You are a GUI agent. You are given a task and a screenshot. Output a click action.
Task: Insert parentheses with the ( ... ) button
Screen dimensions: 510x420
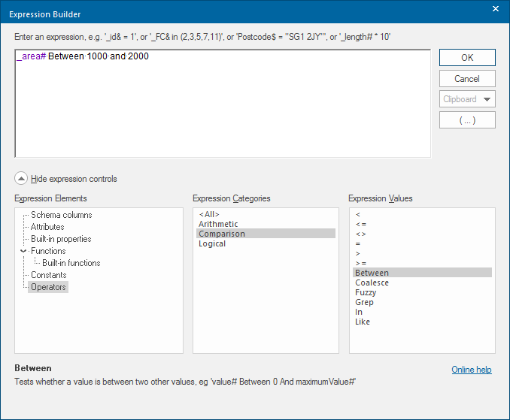(x=467, y=120)
